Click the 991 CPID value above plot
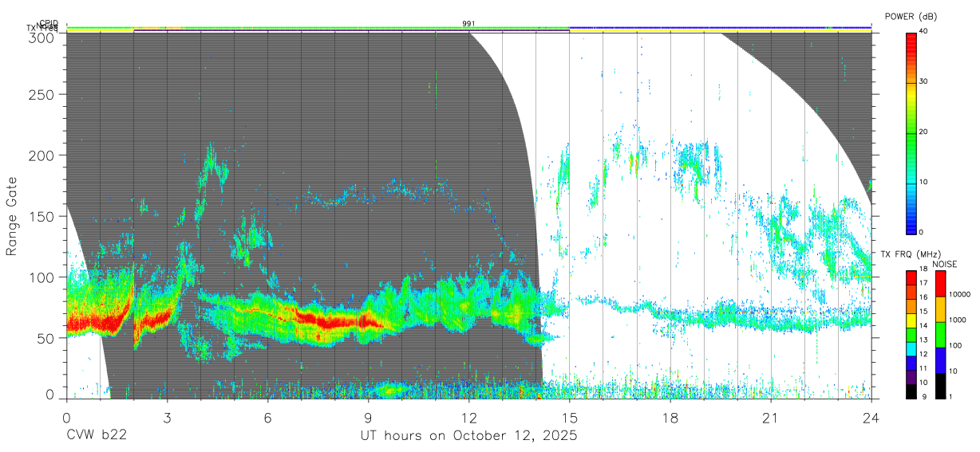 468,24
